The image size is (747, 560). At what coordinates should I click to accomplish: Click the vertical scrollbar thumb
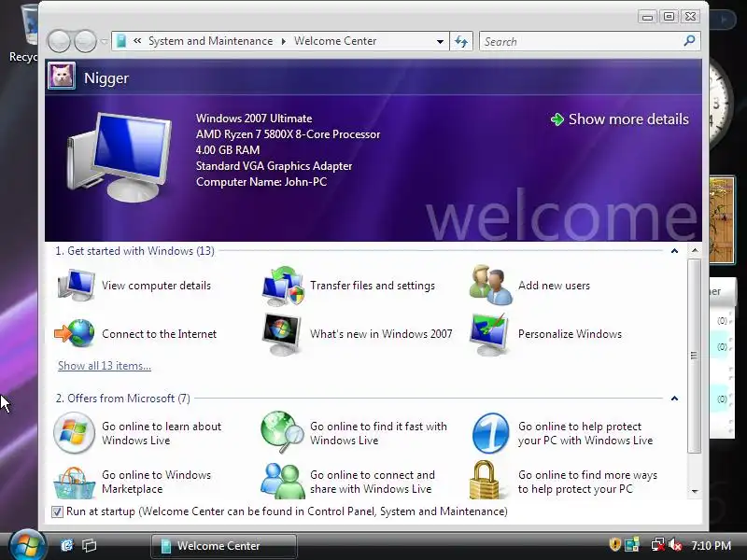[695, 356]
